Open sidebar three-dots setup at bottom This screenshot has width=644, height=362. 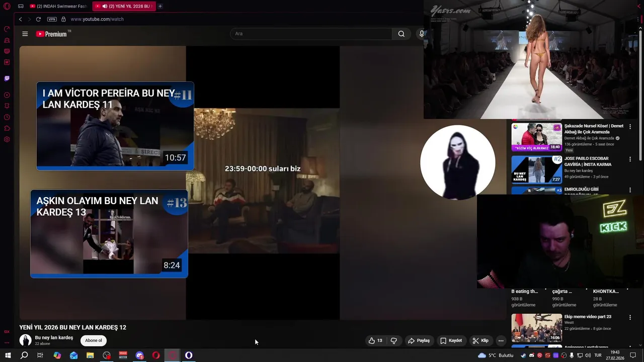(7, 342)
